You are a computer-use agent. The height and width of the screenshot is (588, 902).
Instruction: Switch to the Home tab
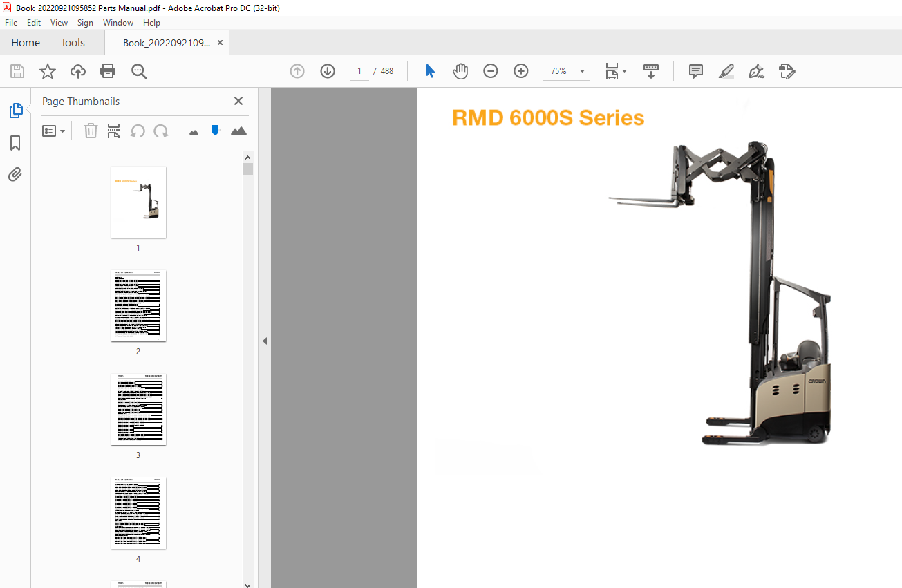[x=26, y=42]
